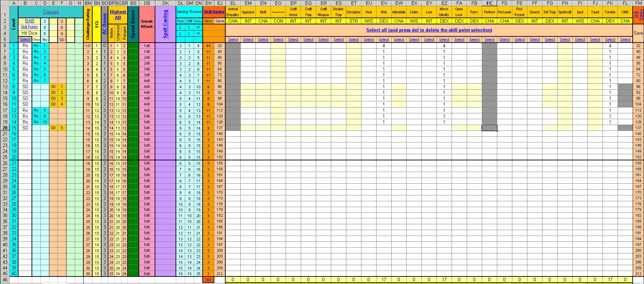This screenshot has width=644, height=284.
Task: Open the Skill Points link
Action: click(x=29, y=27)
